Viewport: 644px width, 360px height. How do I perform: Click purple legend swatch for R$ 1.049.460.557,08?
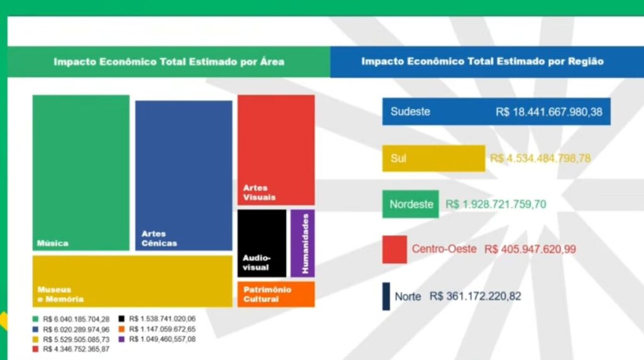pyautogui.click(x=123, y=339)
